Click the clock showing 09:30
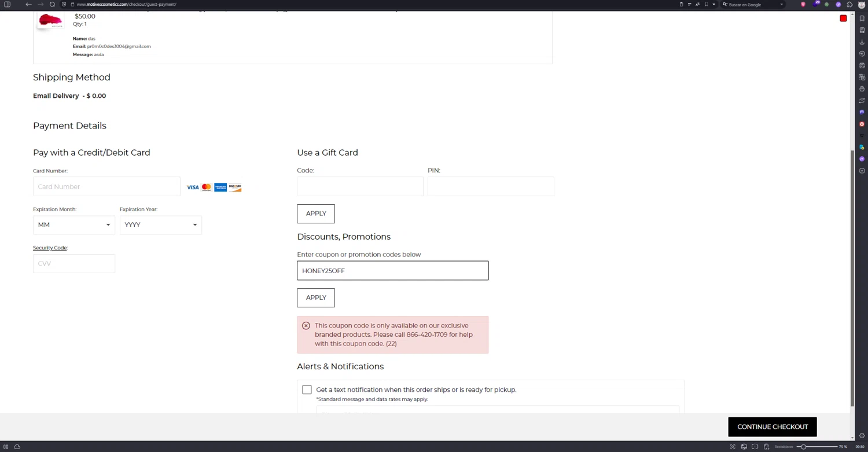This screenshot has height=452, width=868. pos(860,447)
